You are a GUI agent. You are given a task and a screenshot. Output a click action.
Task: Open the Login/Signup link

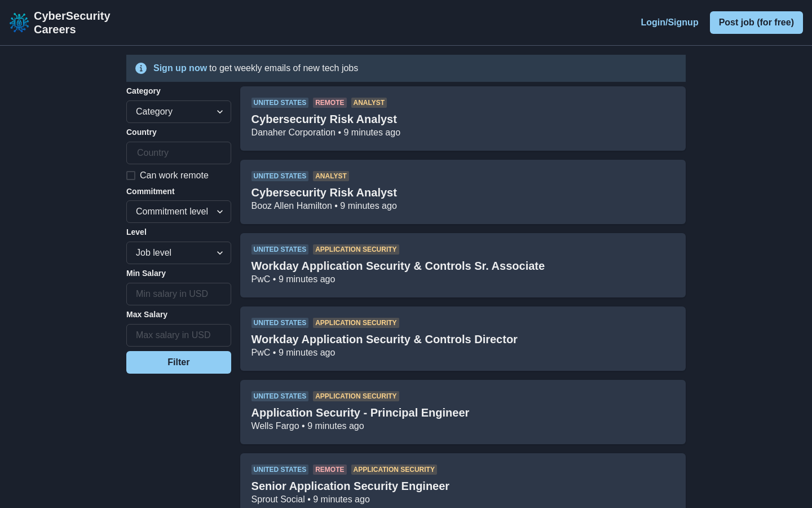pyautogui.click(x=669, y=23)
